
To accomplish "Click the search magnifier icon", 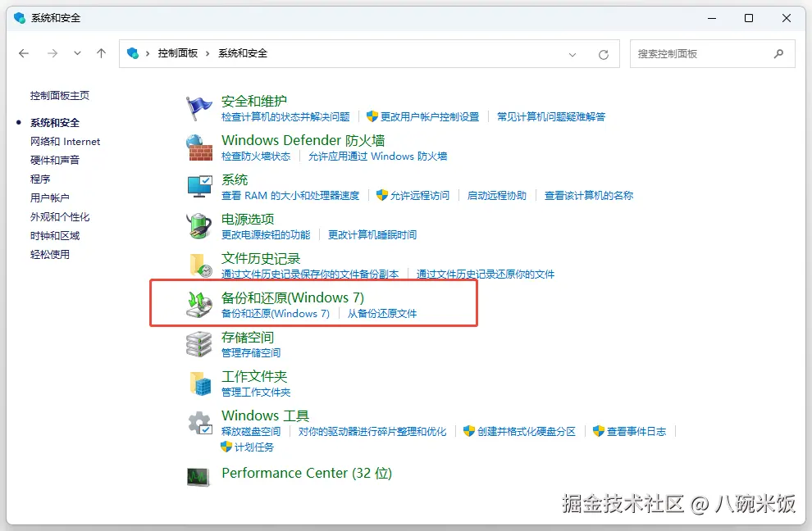I will click(778, 53).
